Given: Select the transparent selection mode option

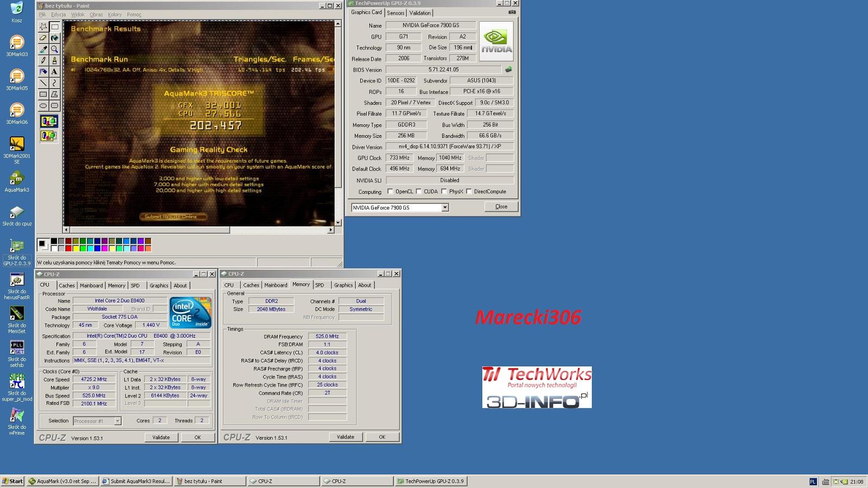Looking at the screenshot, I should 49,136.
